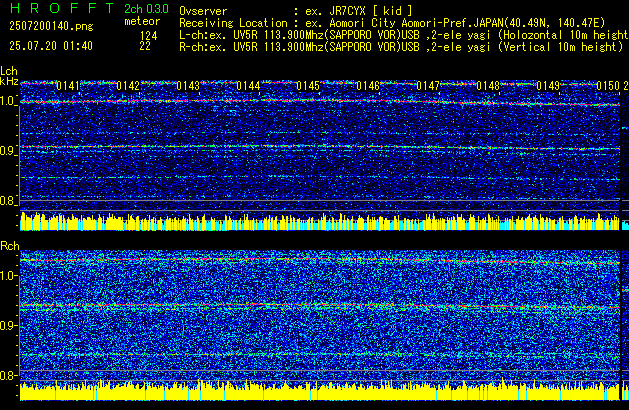Click the '2ch 0.3.0' version label
Viewport: 629px width, 410px height.
pyautogui.click(x=146, y=9)
